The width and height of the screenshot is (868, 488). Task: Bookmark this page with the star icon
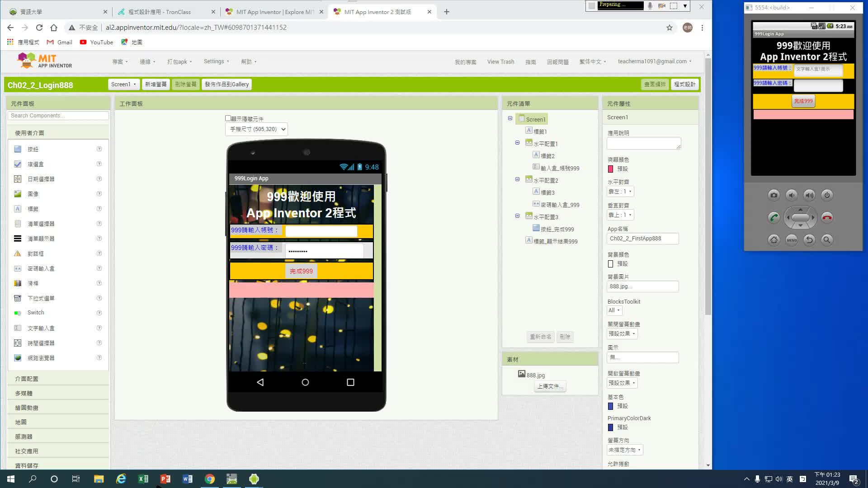(x=669, y=28)
